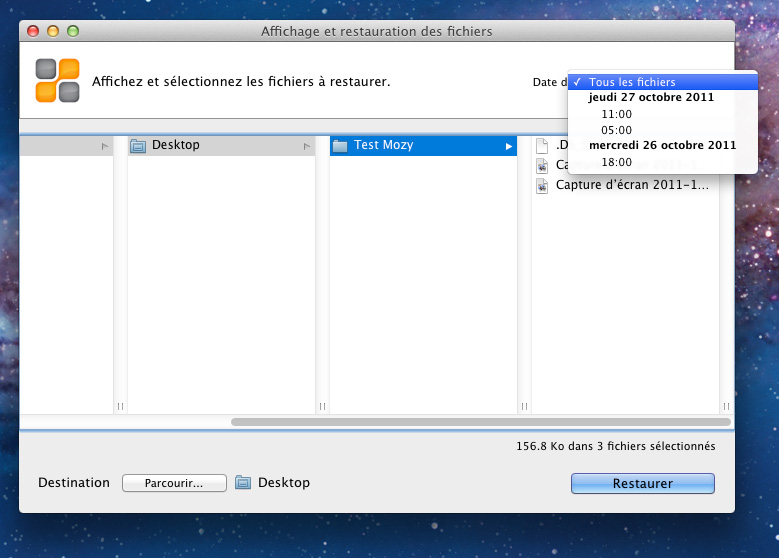Select the 18:00 backup on 26 octobre
Image resolution: width=779 pixels, height=558 pixels.
(616, 162)
